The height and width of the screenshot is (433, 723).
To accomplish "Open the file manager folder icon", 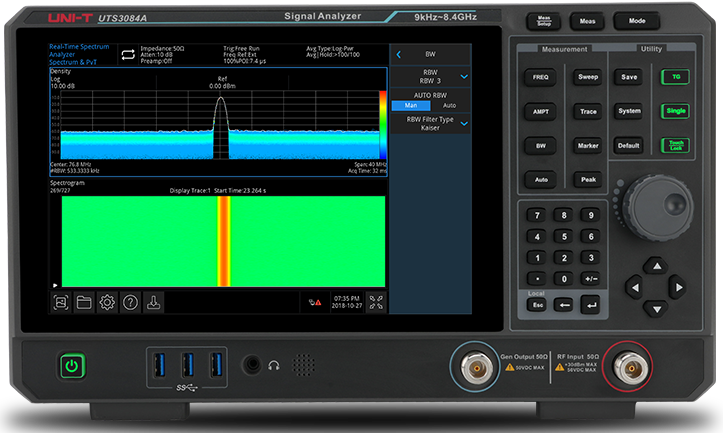I will 84,303.
